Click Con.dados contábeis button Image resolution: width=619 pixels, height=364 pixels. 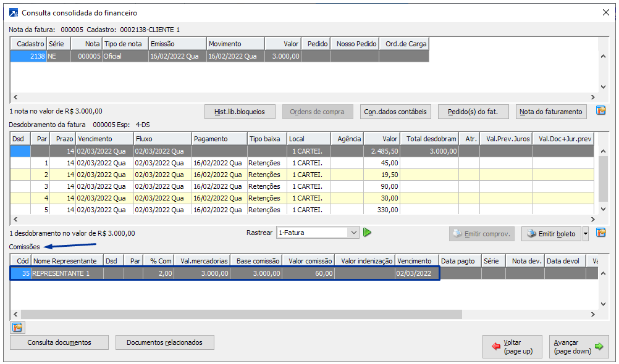click(x=395, y=112)
